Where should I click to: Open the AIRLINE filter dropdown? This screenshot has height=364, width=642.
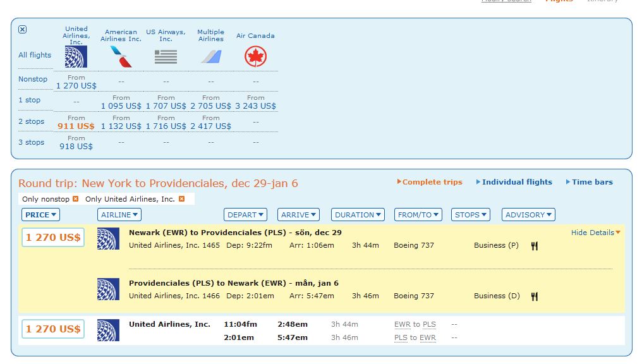point(119,215)
